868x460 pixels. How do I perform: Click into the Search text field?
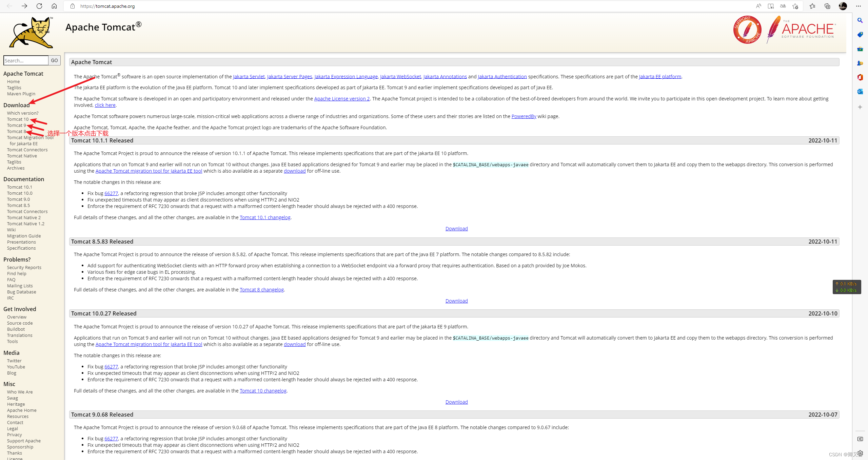pos(26,60)
